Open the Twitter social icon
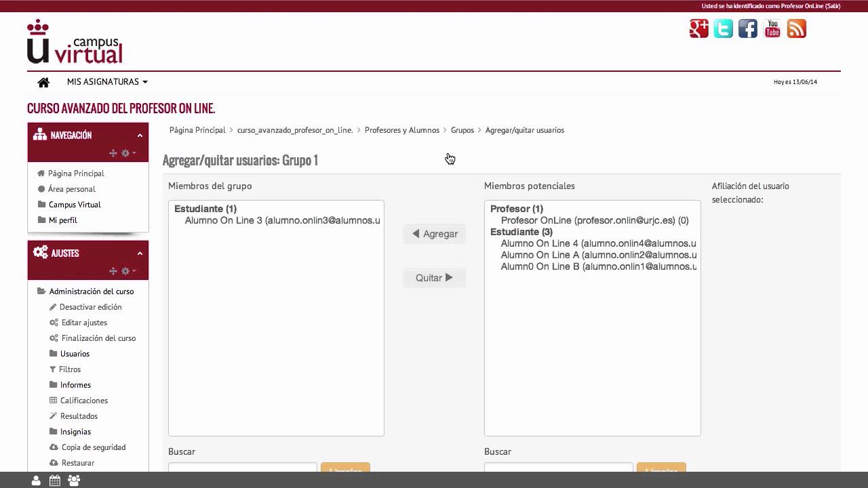The height and width of the screenshot is (488, 868). [724, 28]
